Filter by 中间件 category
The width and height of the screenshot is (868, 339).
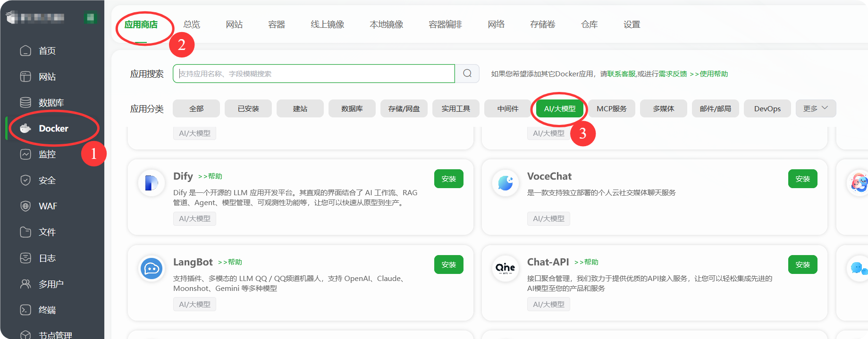(x=508, y=108)
